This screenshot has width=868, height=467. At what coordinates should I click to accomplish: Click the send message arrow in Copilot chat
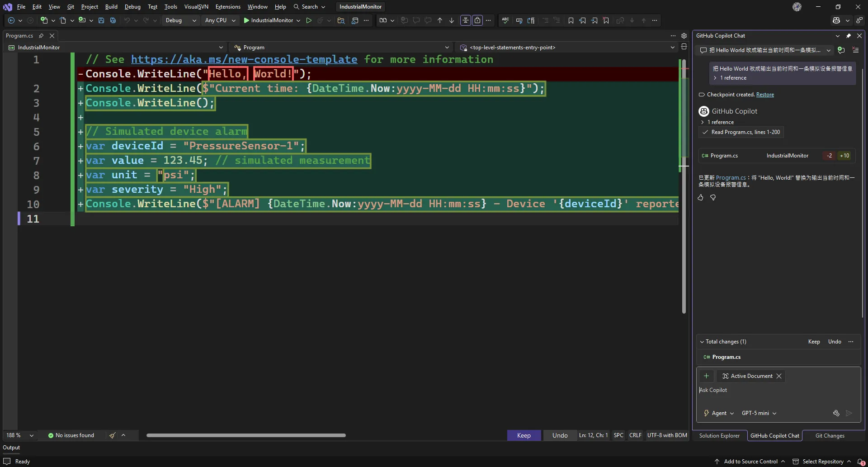click(x=849, y=413)
